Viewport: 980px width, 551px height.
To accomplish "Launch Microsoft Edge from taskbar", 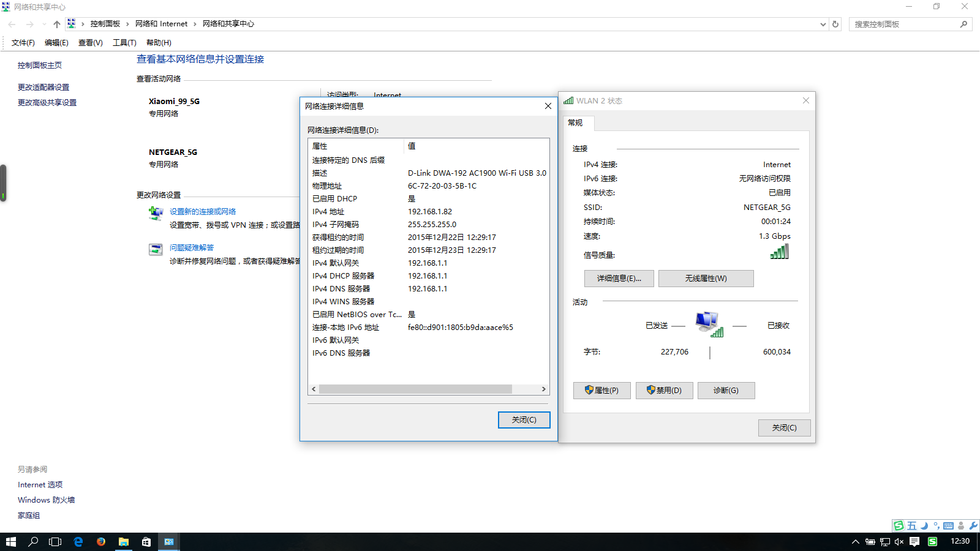I will pyautogui.click(x=78, y=542).
